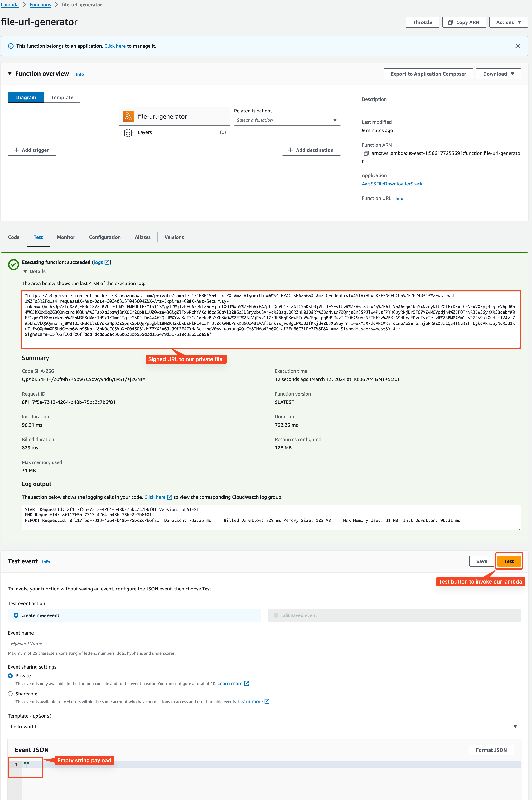Open Info link beside Function URL
Screen dimensions: 532x800
(x=399, y=199)
